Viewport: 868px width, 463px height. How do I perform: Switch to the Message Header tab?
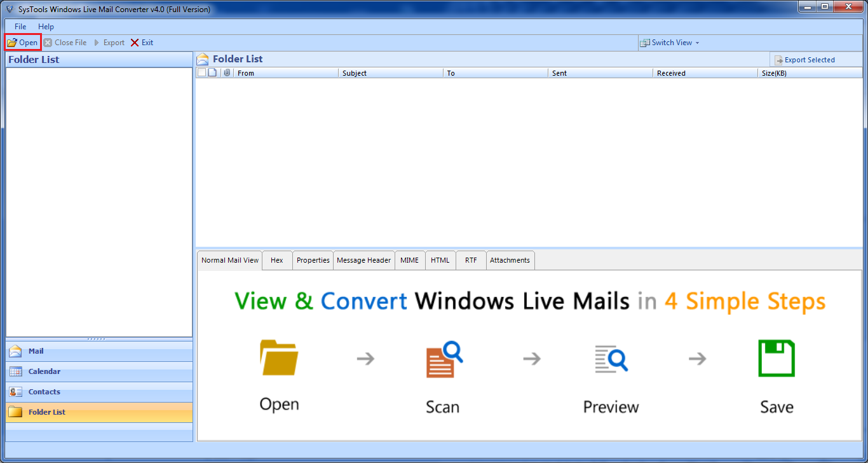pyautogui.click(x=363, y=260)
